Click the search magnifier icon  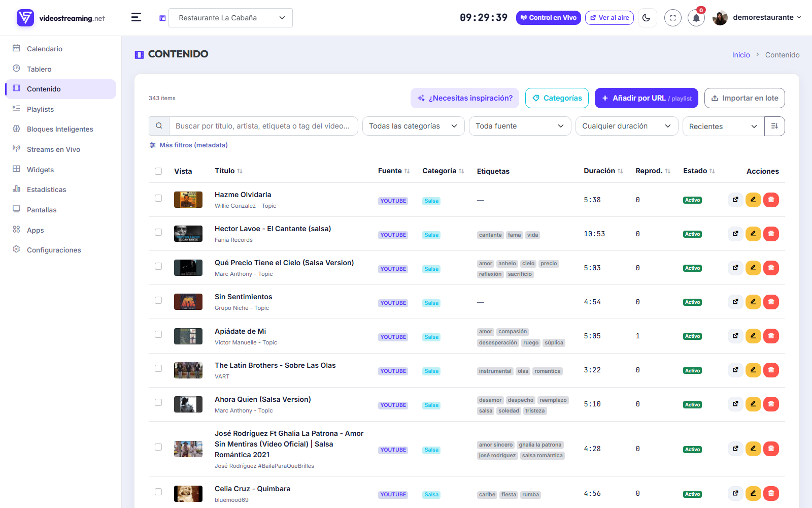click(x=159, y=126)
